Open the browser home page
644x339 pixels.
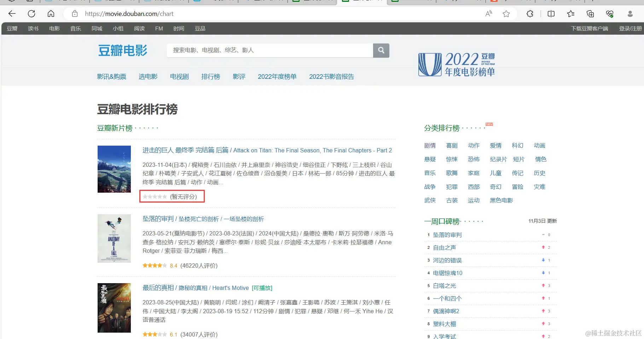[x=51, y=14]
